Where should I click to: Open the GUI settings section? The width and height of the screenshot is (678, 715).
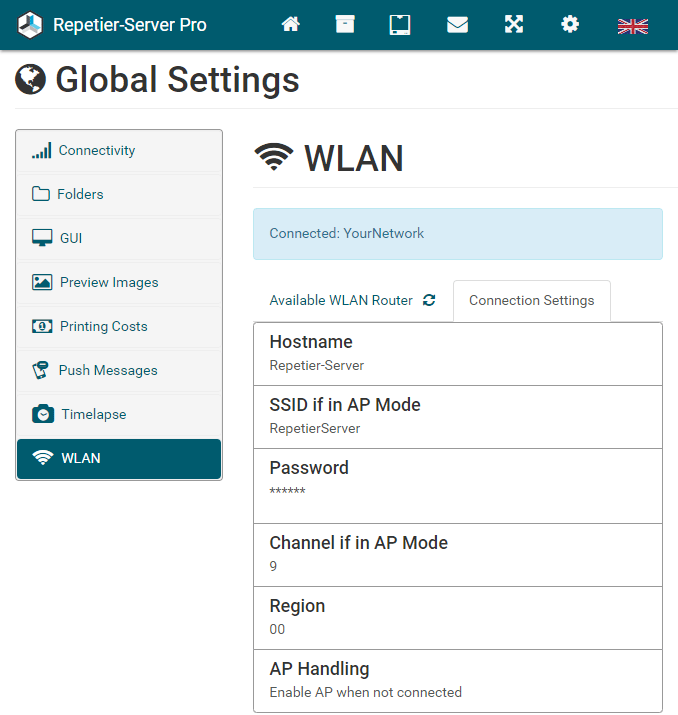119,238
